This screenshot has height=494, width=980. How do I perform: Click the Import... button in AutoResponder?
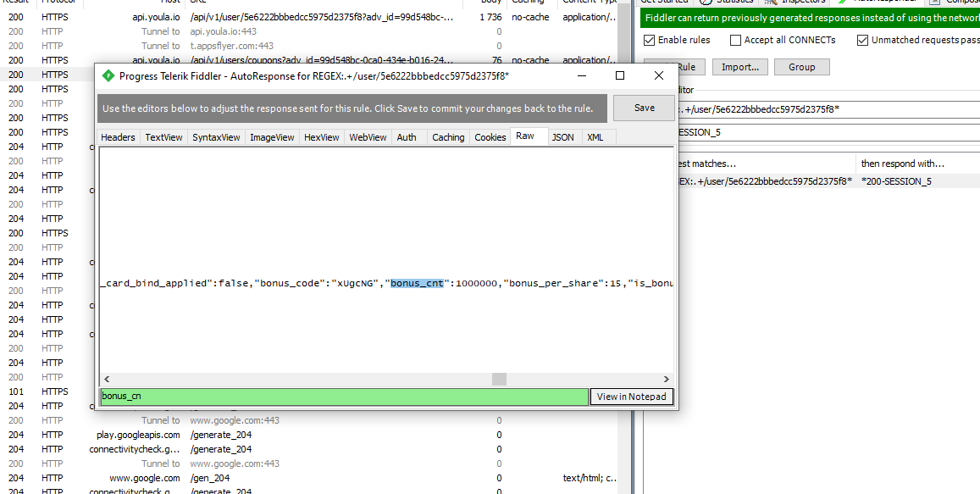pyautogui.click(x=740, y=67)
